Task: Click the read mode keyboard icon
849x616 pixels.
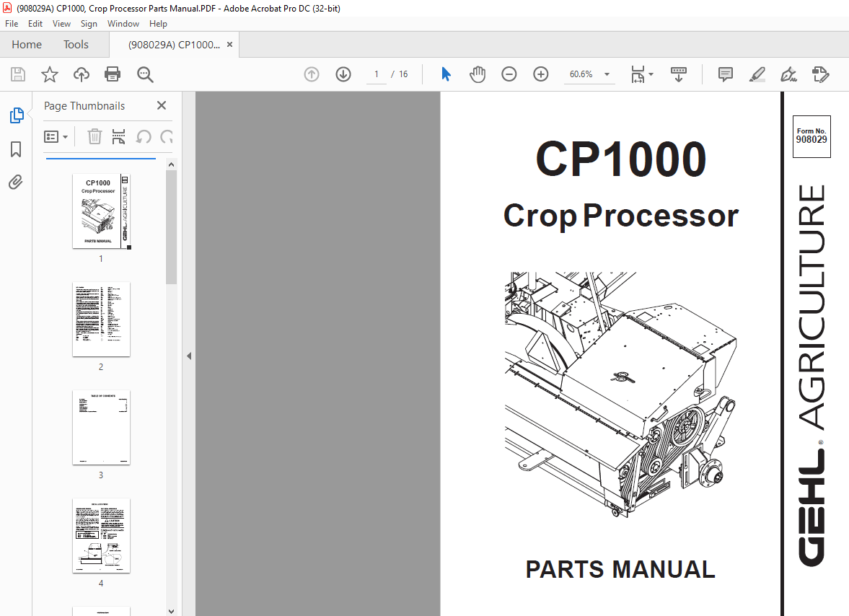Action: click(x=679, y=74)
